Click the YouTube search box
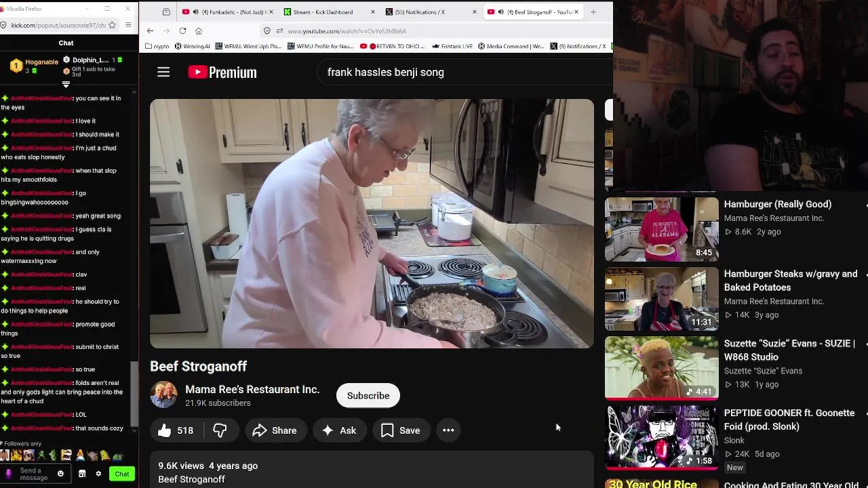The image size is (868, 488). (x=465, y=72)
